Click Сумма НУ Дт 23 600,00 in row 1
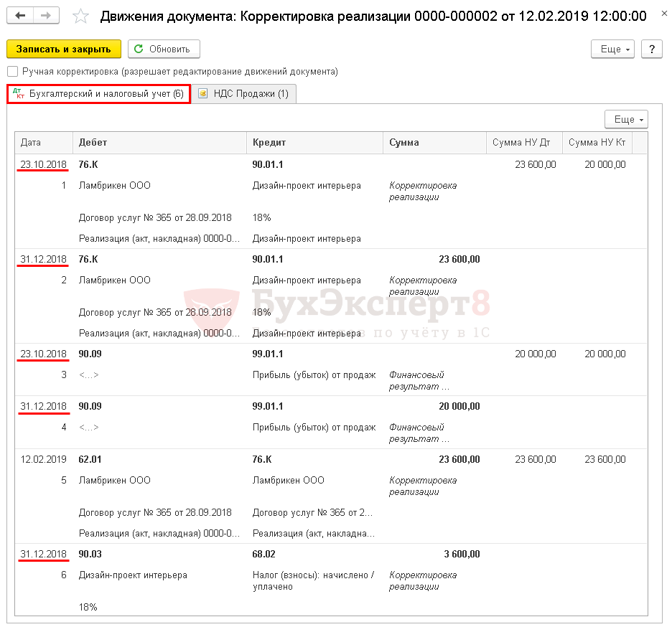Viewport: 672px width, 627px height. (x=536, y=164)
